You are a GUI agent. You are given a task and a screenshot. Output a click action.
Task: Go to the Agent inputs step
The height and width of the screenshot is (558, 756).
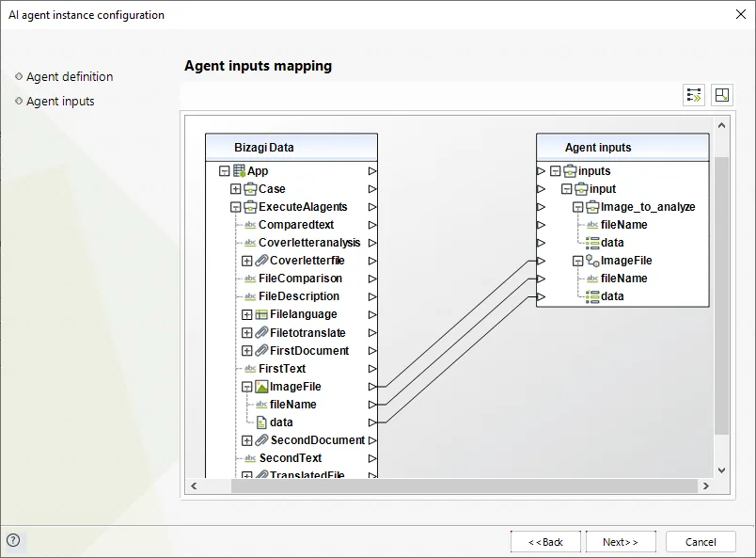click(60, 102)
